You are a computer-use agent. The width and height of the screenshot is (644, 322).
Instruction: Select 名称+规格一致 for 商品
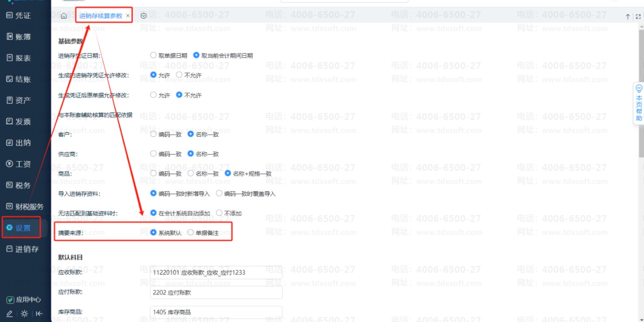pos(248,174)
